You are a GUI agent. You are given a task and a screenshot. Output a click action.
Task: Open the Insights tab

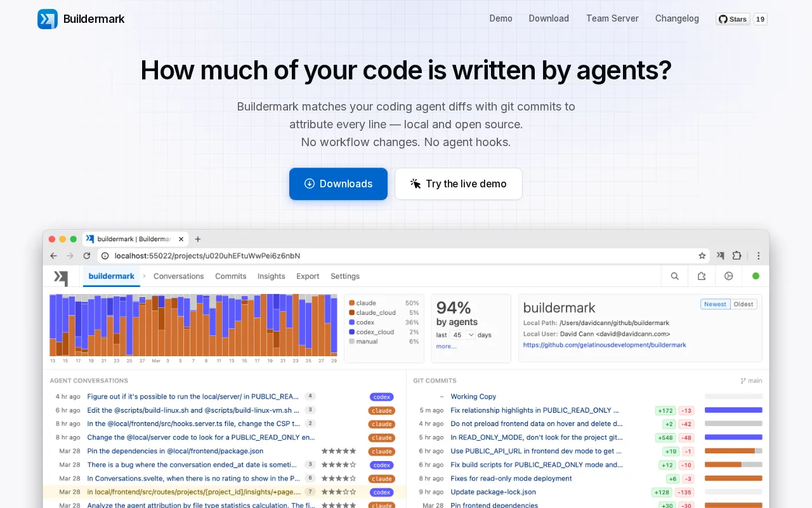pos(272,276)
